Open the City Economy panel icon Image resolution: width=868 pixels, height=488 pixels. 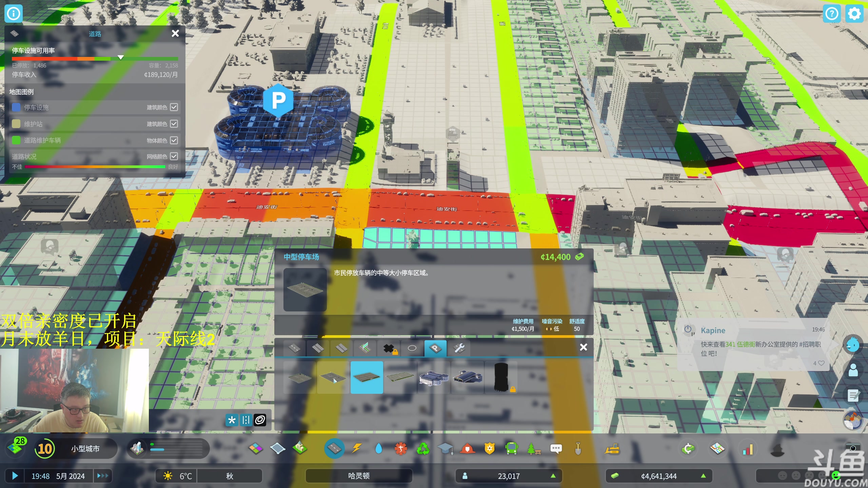click(688, 449)
